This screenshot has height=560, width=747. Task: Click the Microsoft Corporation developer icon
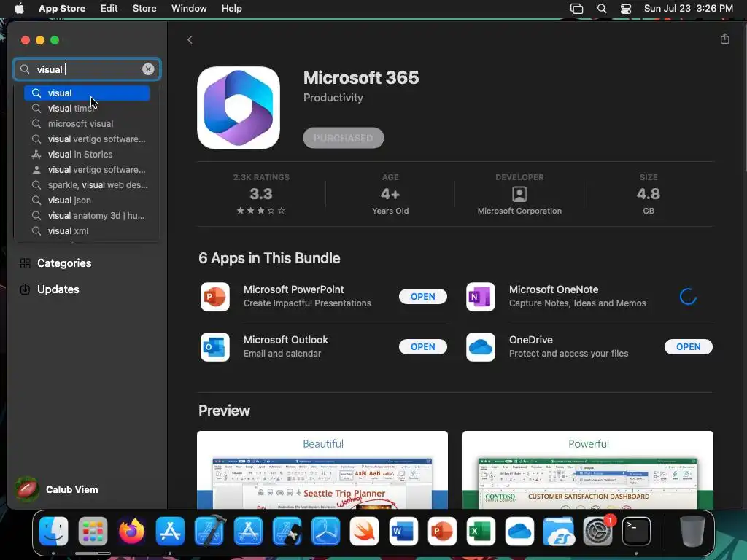519,194
